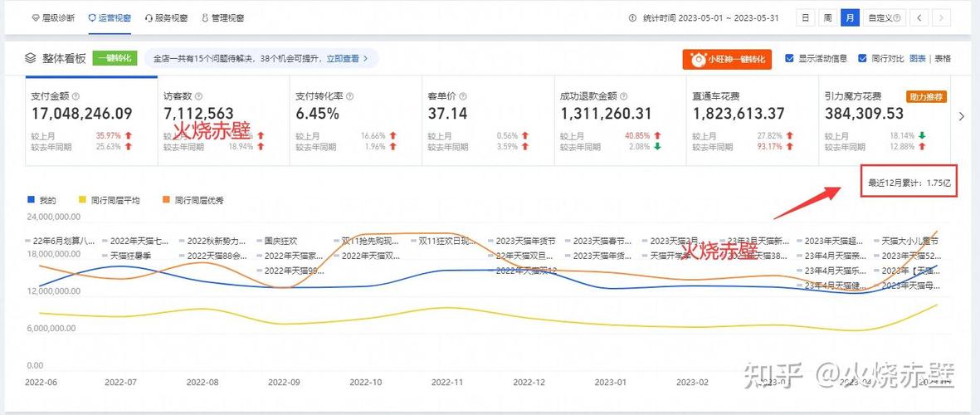Viewport: 980px width, 415px height.
Task: Open help icon next to 支付转化率
Action: click(350, 97)
